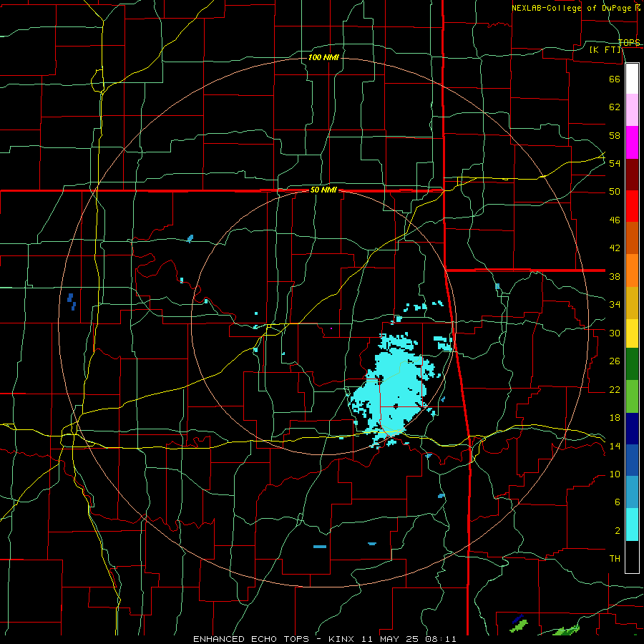The width and height of the screenshot is (644, 644).
Task: Click the legend value "62"
Action: tap(615, 107)
